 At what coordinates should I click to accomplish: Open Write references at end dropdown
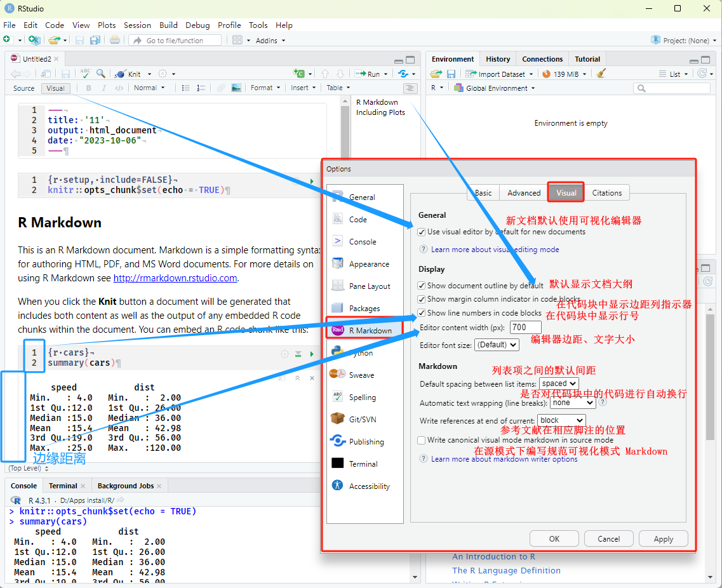562,420
